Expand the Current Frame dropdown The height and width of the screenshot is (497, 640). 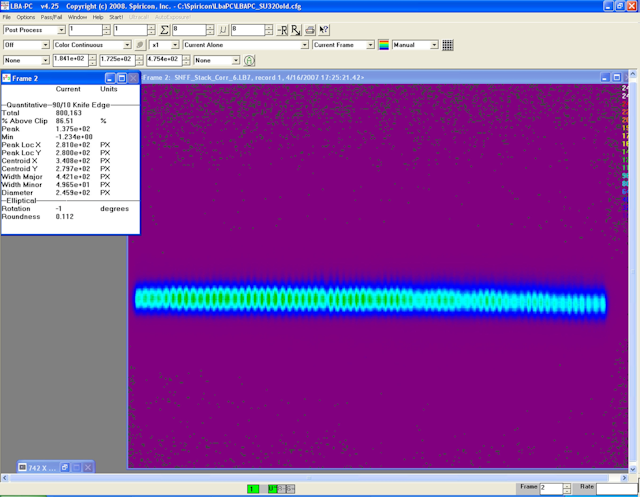[370, 45]
